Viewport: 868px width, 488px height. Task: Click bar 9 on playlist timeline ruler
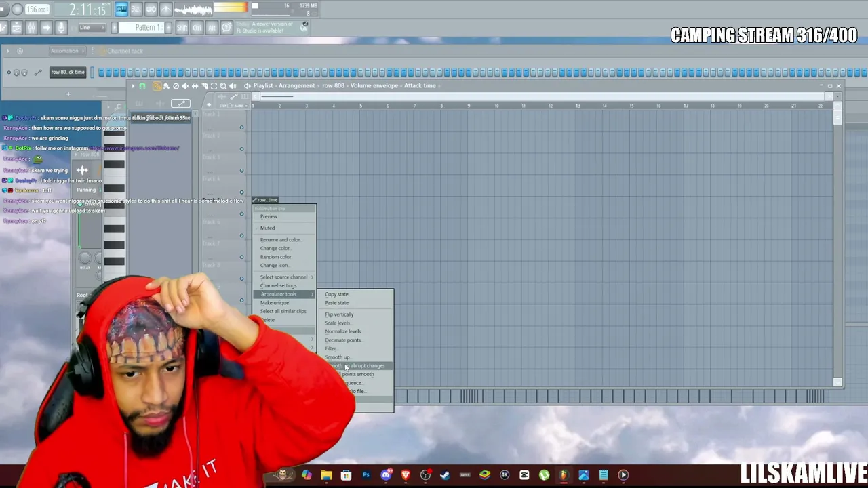468,106
